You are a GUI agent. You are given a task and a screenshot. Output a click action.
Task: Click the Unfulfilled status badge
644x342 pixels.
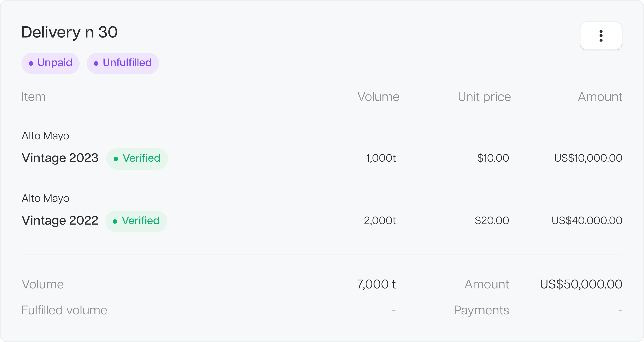click(x=123, y=63)
